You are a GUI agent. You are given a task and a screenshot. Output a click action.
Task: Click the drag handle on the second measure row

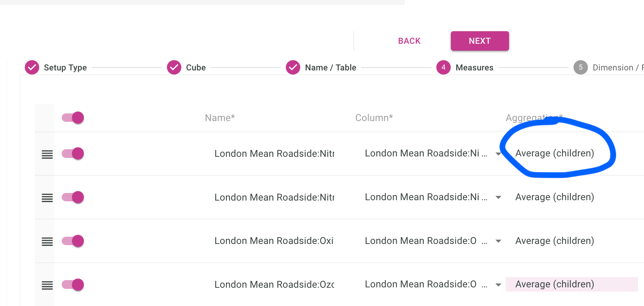47,198
